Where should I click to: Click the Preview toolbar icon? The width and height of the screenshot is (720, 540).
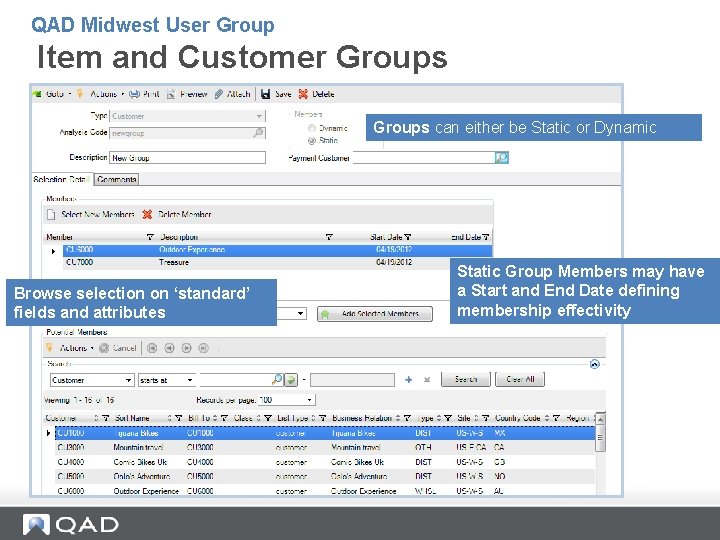(x=171, y=94)
